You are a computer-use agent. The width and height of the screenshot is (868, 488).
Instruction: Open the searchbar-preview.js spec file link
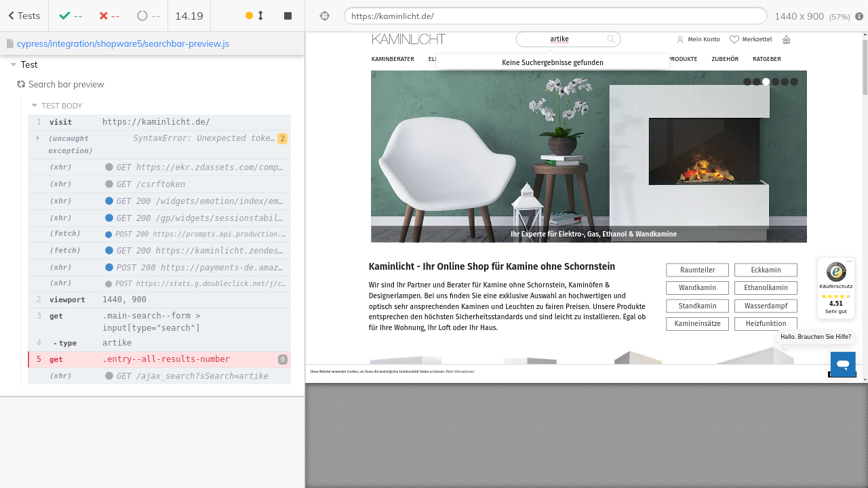click(x=123, y=43)
